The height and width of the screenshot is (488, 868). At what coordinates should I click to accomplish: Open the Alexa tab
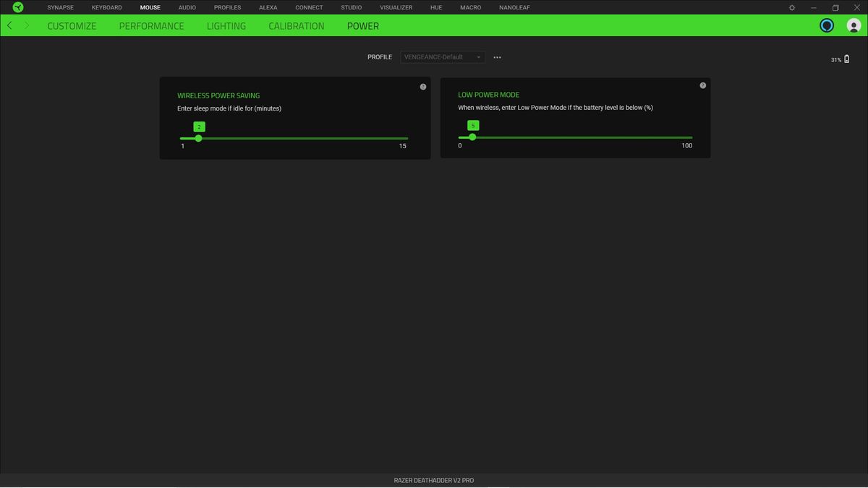[268, 7]
